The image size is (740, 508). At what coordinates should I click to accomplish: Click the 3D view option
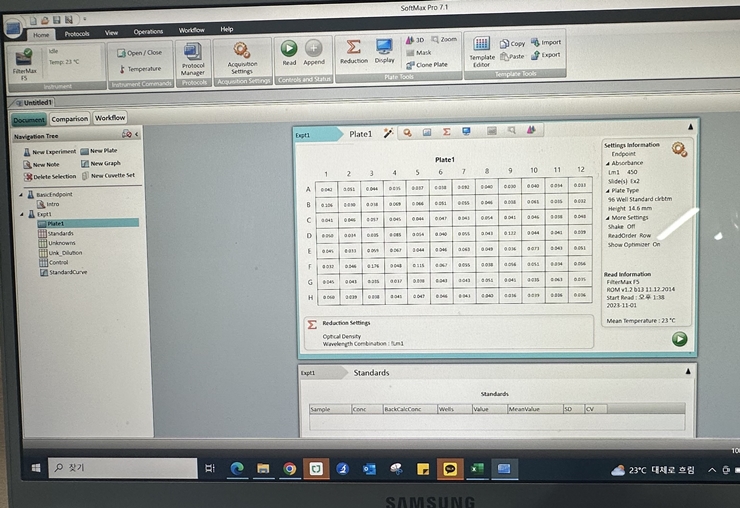click(x=415, y=40)
